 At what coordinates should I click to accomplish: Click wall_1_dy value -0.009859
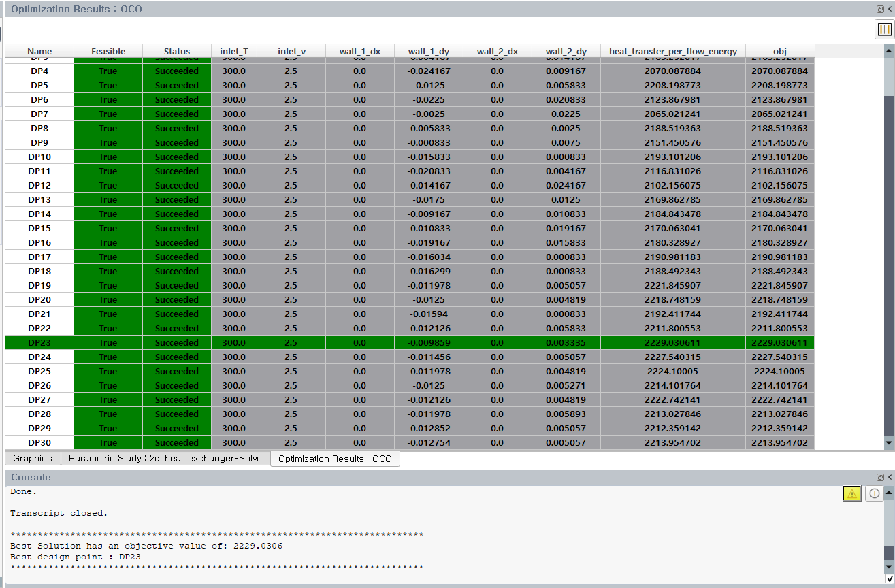429,342
